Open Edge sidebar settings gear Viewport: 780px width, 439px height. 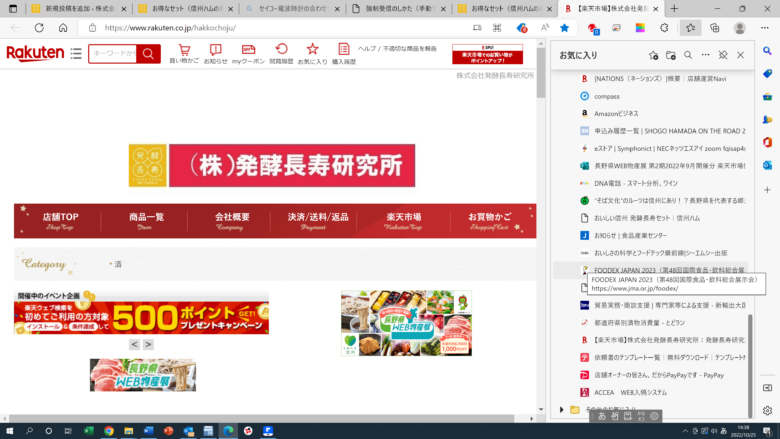tap(767, 411)
